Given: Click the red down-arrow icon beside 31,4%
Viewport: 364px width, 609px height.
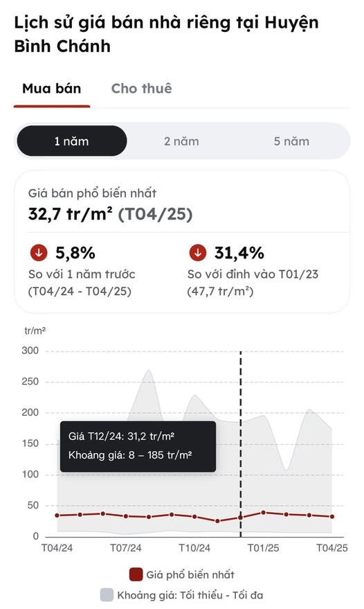Looking at the screenshot, I should (x=198, y=253).
